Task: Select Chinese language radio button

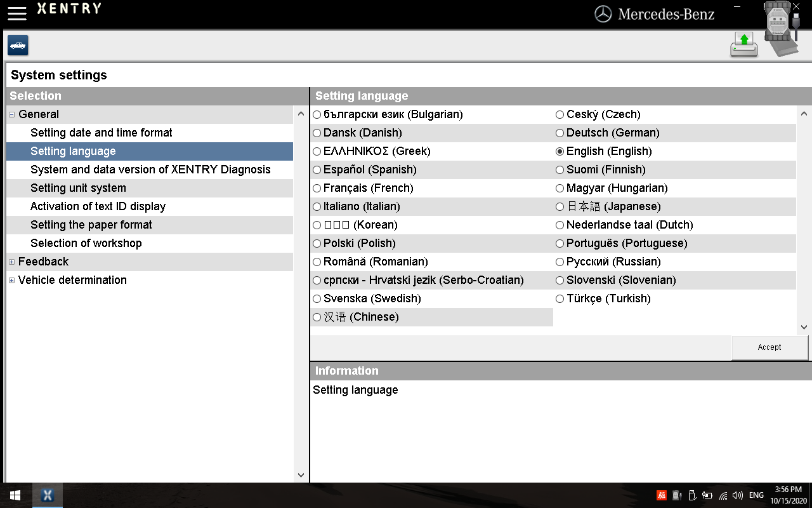Action: 317,317
